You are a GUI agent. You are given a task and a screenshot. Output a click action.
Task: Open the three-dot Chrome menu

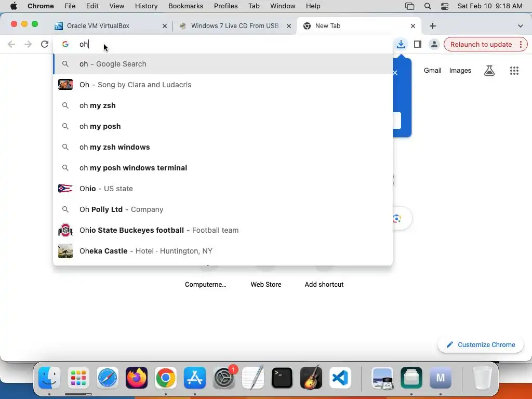coord(521,44)
